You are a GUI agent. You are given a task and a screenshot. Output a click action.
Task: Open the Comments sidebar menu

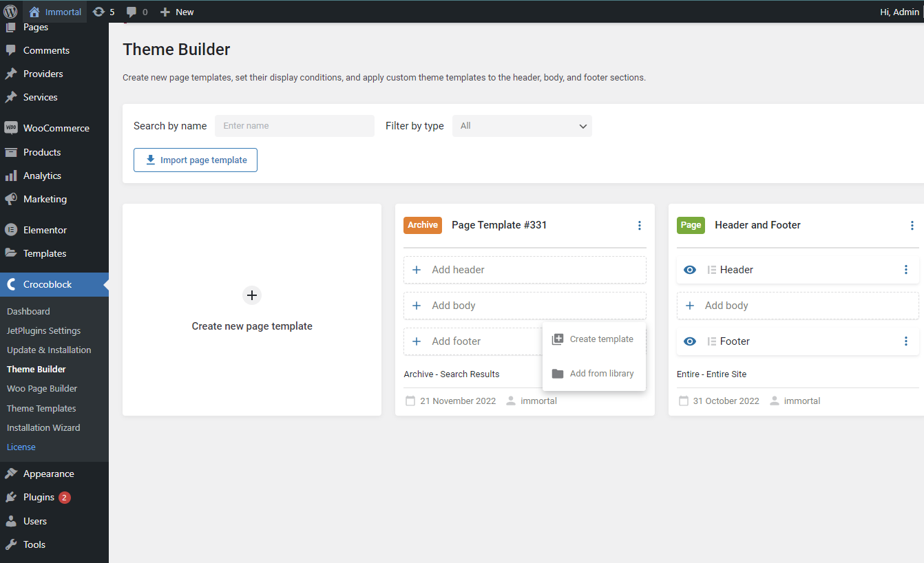pyautogui.click(x=46, y=50)
